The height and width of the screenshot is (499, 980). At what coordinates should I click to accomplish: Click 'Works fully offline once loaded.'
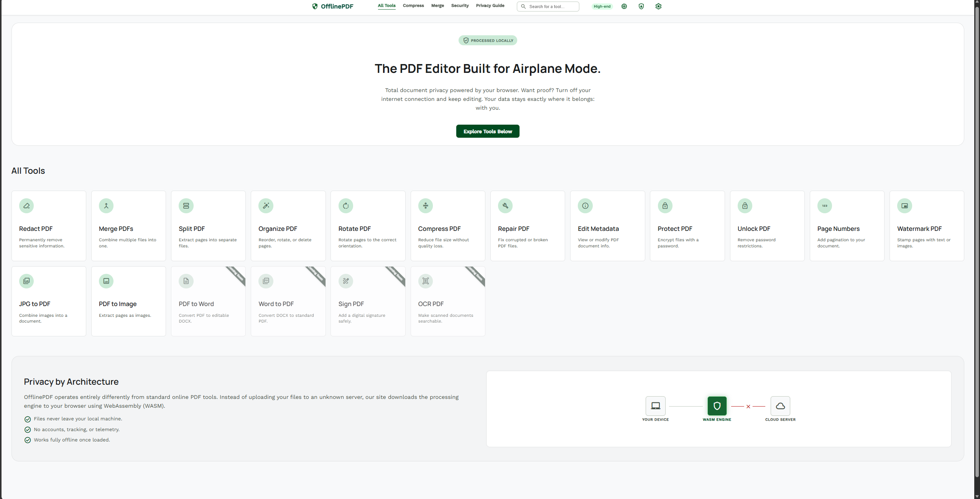tap(72, 440)
